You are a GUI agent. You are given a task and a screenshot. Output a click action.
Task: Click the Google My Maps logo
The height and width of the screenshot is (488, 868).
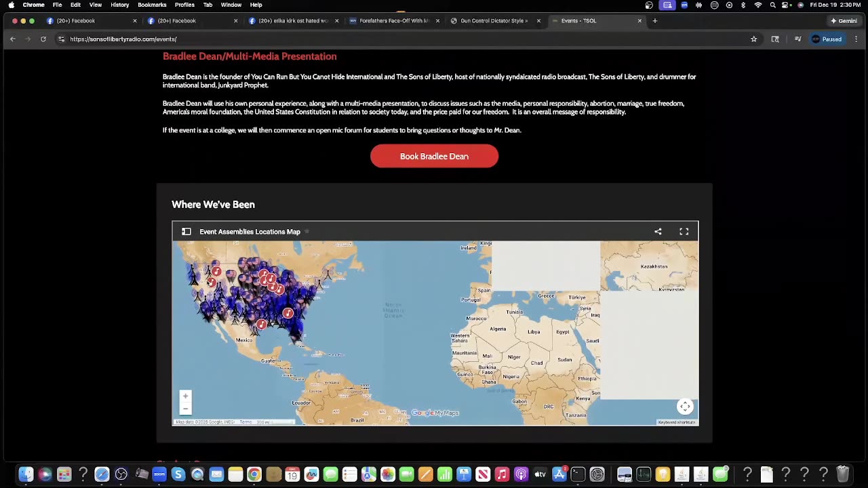tap(435, 413)
